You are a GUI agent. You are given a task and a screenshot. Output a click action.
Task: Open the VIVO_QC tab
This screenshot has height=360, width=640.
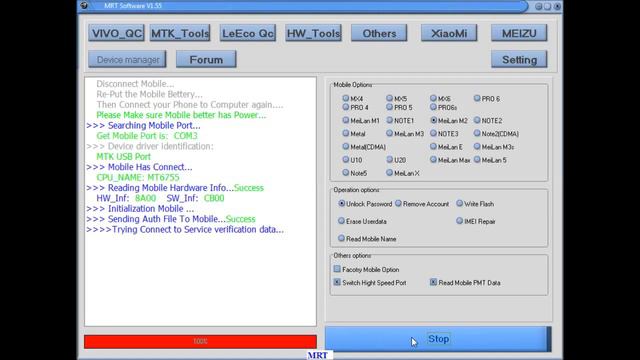pyautogui.click(x=116, y=33)
